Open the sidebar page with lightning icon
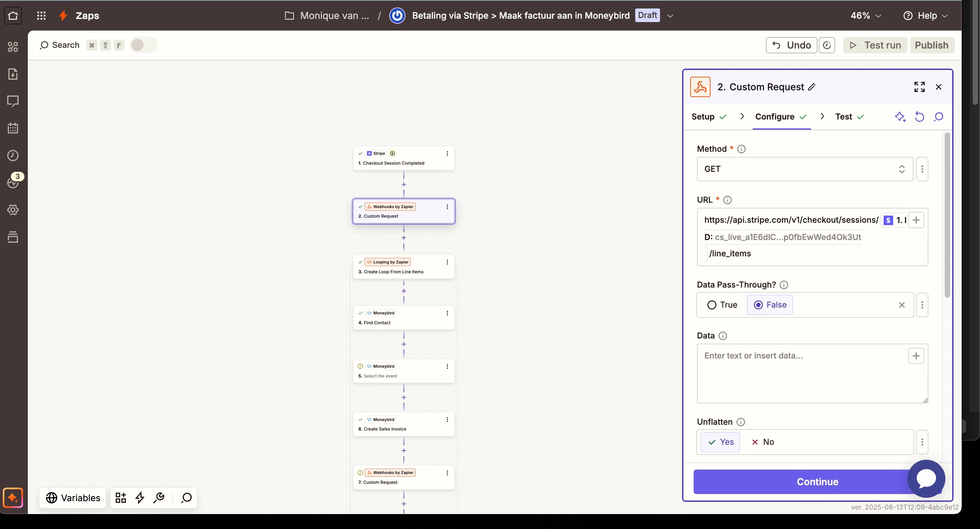Viewport: 980px width, 529px height. pyautogui.click(x=13, y=74)
